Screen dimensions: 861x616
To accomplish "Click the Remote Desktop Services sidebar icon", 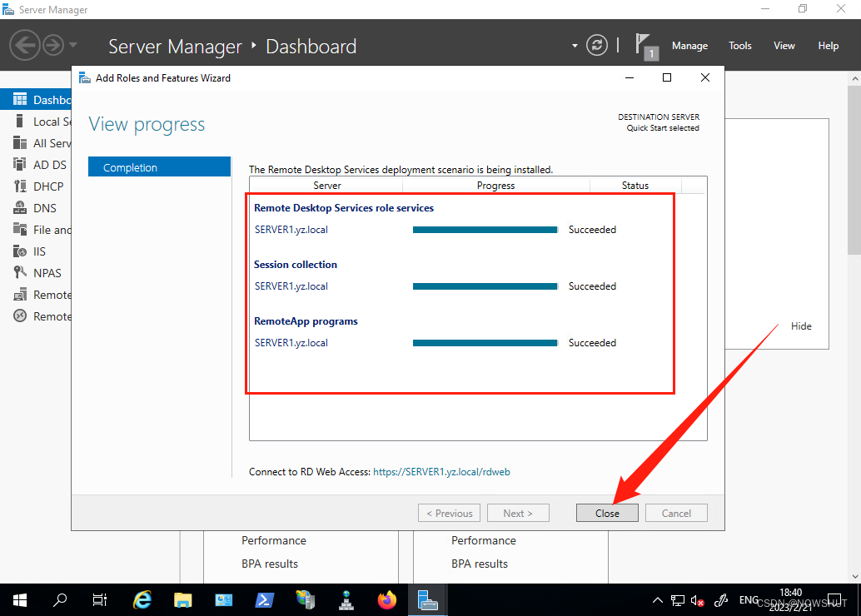I will click(20, 315).
